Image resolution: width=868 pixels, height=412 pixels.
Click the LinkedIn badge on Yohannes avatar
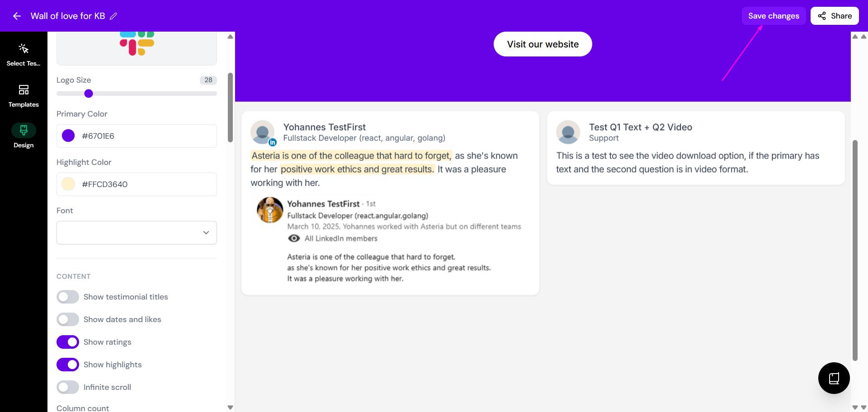tap(273, 142)
